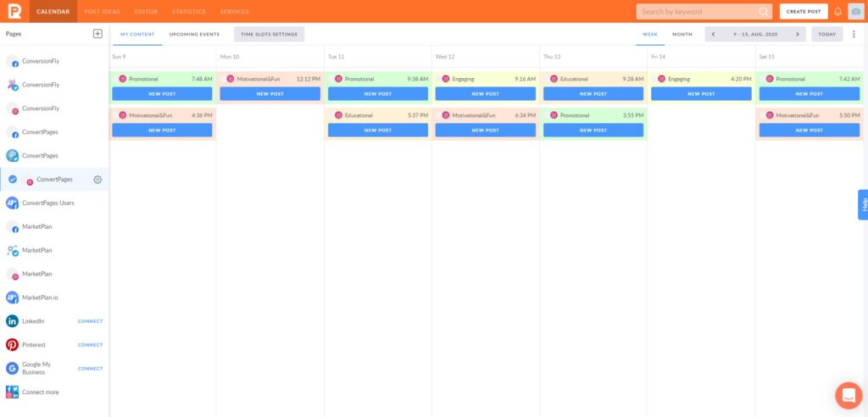Click New Post under Saturday 5:50 PM slot
The height and width of the screenshot is (417, 868).
coord(810,131)
